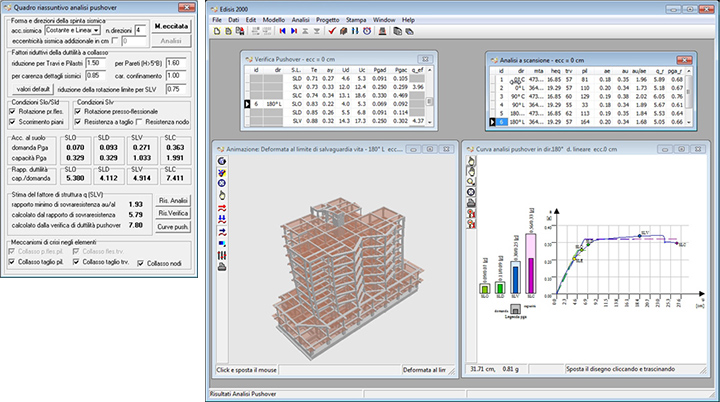The height and width of the screenshot is (402, 720).
Task: Select the magnifier zoom tool in Curva window
Action: point(471,181)
